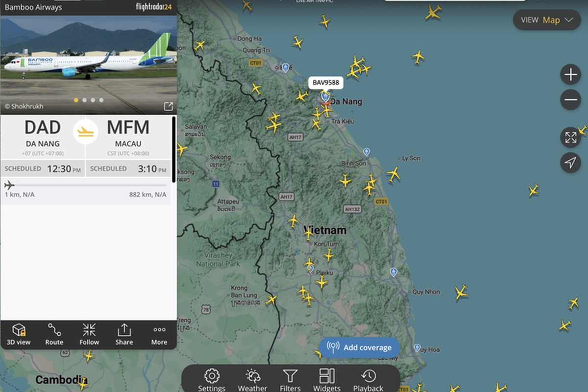Click the departure scheduled time 12:30 PM
588x392 pixels.
click(64, 169)
